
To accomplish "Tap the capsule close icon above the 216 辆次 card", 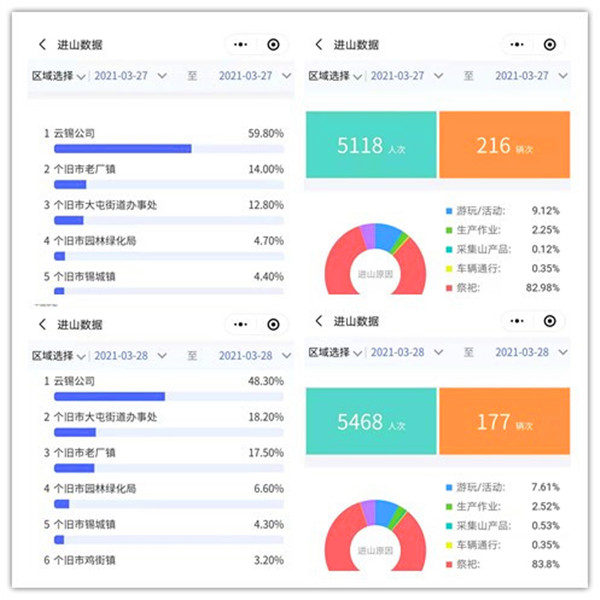I will point(549,45).
